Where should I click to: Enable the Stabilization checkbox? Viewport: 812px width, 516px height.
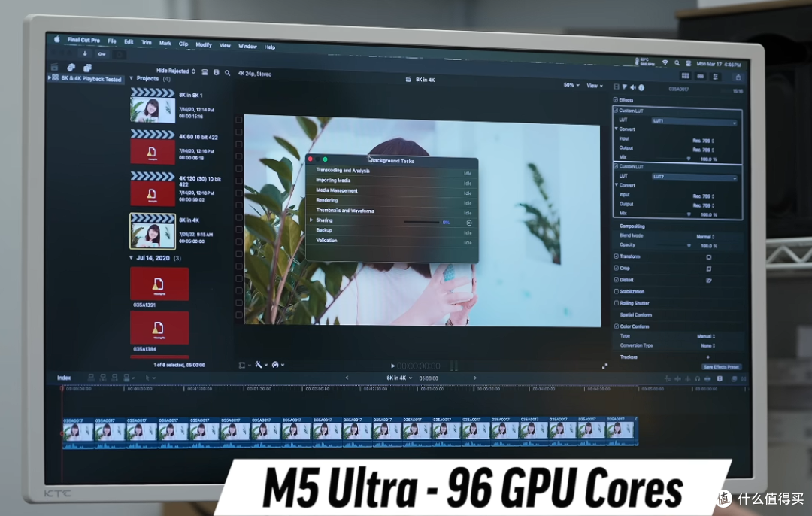click(x=617, y=291)
